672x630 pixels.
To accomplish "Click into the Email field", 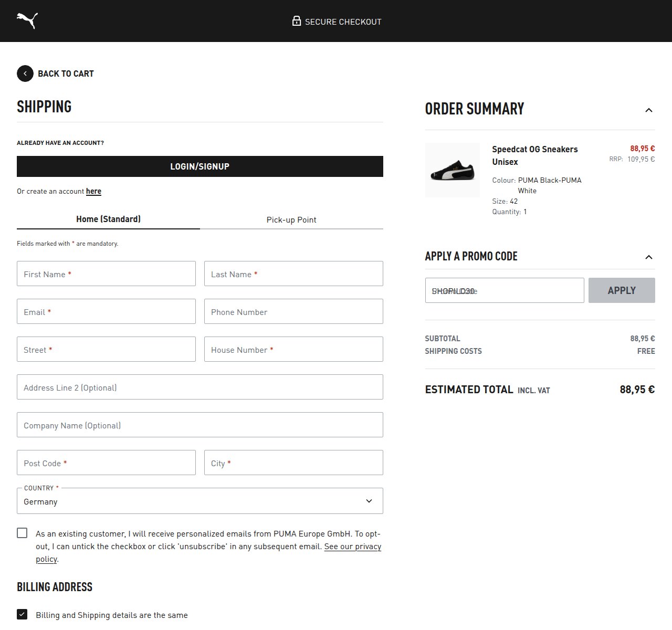I will [106, 311].
